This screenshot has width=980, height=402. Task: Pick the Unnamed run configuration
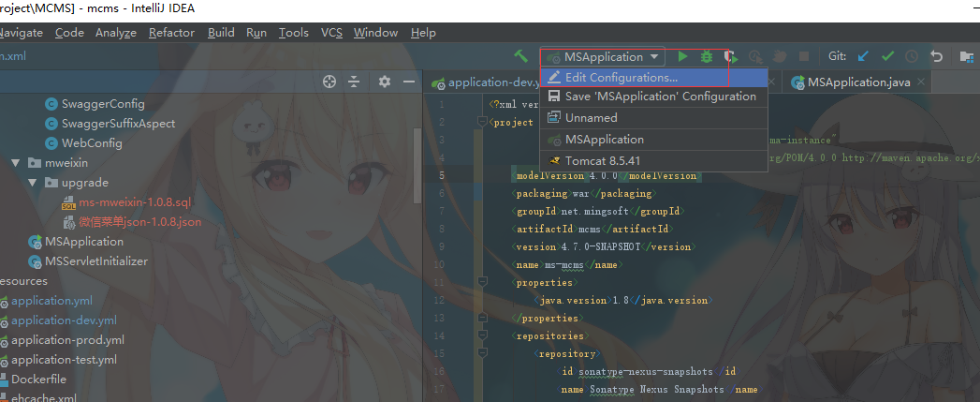point(653,118)
